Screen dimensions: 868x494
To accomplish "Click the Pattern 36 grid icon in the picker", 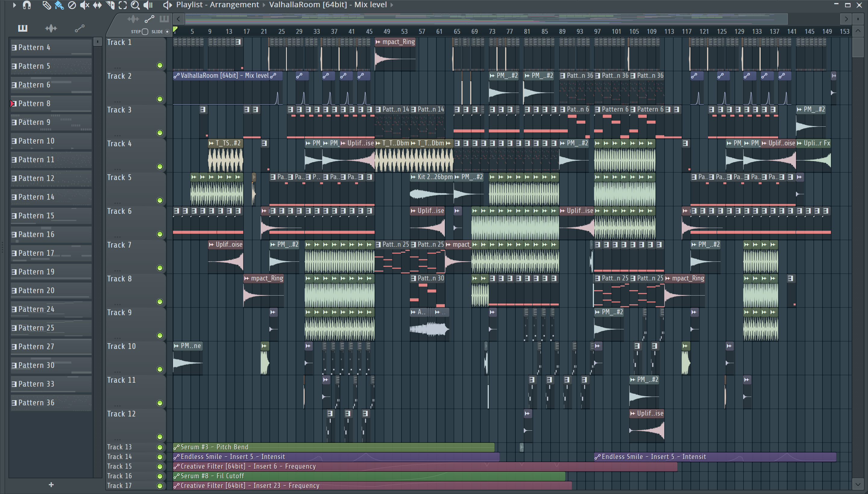I will point(14,403).
